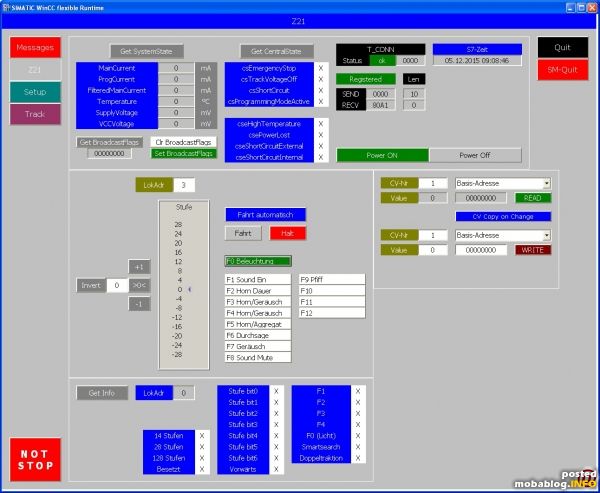Toggle F10 function

(332, 291)
